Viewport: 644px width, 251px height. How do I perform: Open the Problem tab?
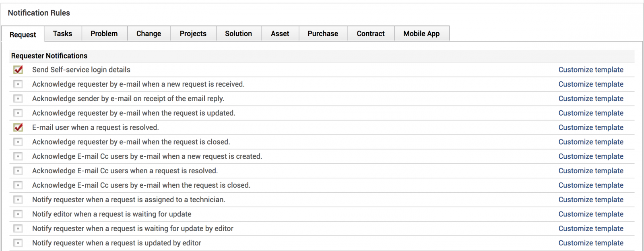pos(104,34)
